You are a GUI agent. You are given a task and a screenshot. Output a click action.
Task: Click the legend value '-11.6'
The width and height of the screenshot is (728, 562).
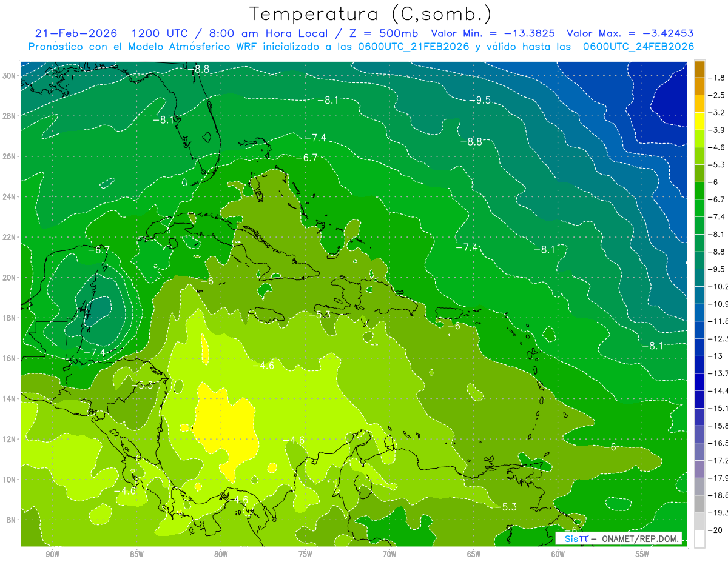[x=718, y=321]
